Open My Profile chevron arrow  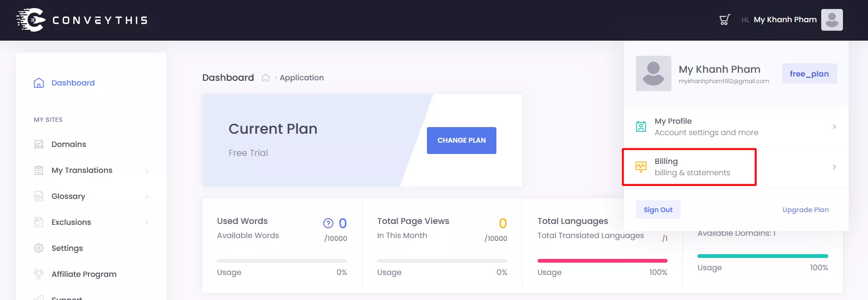click(x=834, y=127)
